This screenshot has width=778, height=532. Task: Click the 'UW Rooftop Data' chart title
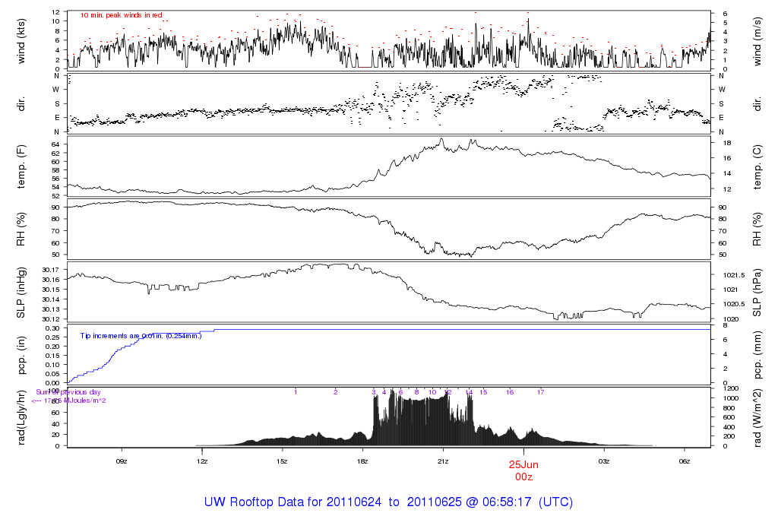click(388, 502)
